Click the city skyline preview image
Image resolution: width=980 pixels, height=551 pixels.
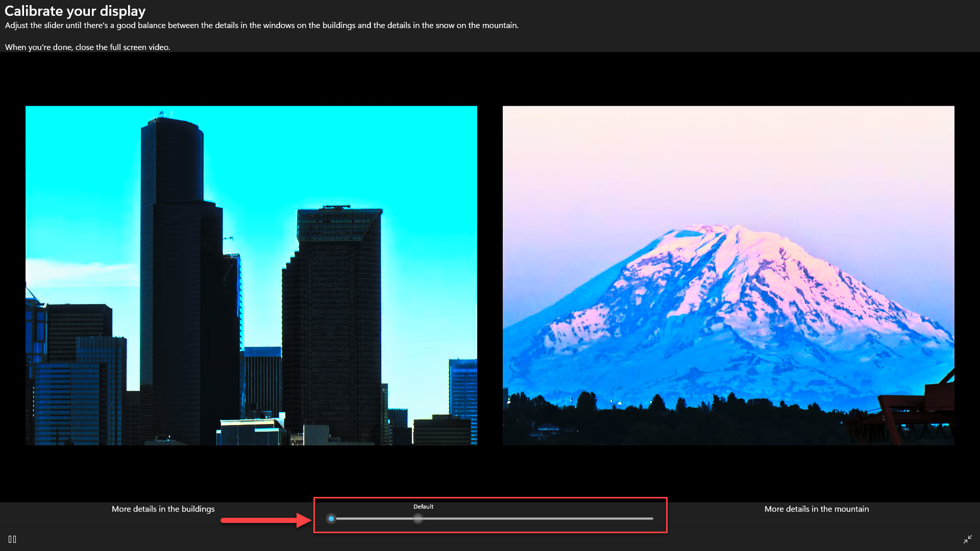251,275
